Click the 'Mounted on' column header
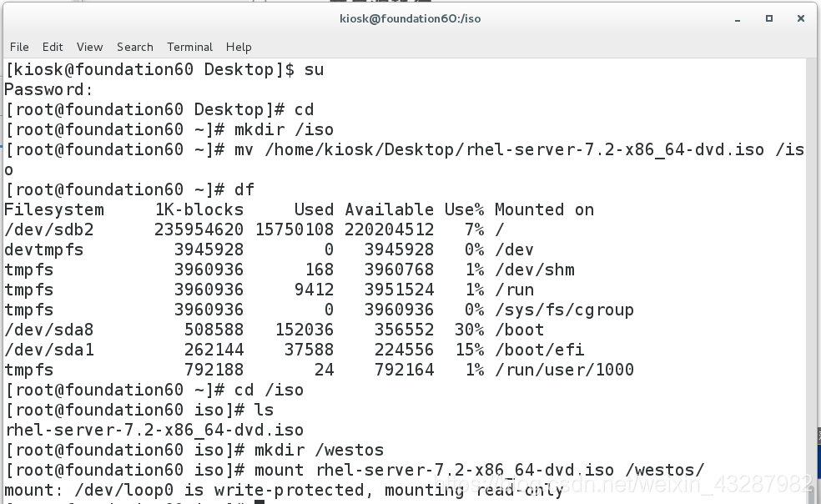The height and width of the screenshot is (504, 821). [545, 209]
